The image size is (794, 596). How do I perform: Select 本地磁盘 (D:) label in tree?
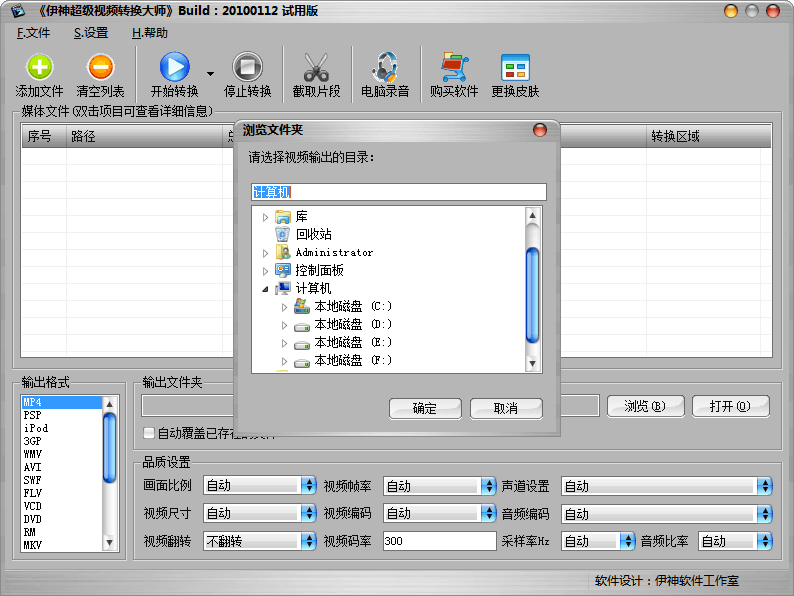353,324
